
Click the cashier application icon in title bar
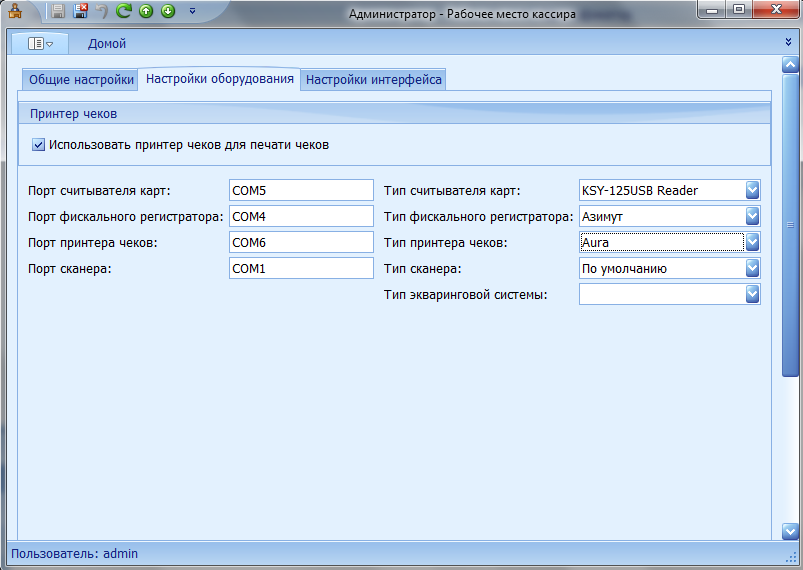(x=15, y=12)
